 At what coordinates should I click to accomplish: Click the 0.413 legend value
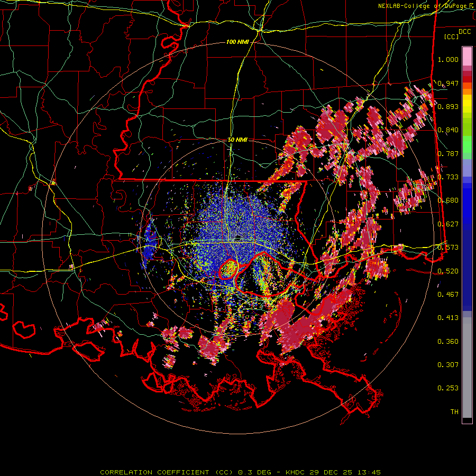[x=448, y=318]
